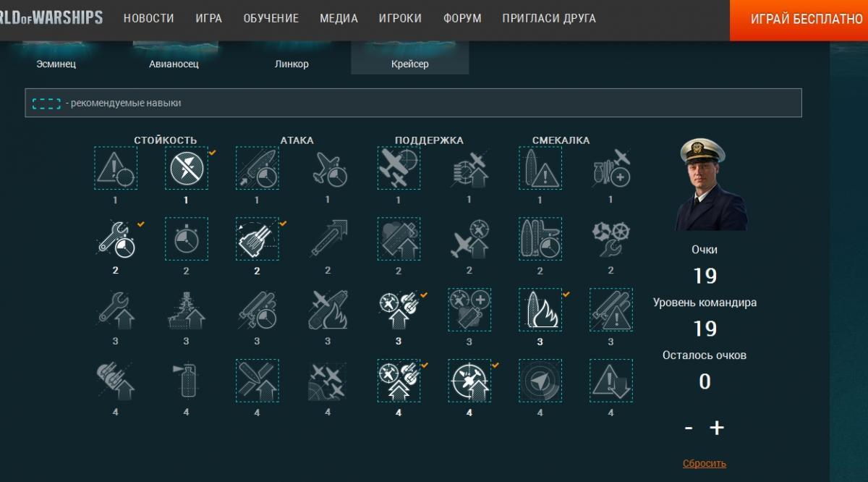
Task: Decrease commander level with minus button
Action: click(x=689, y=428)
